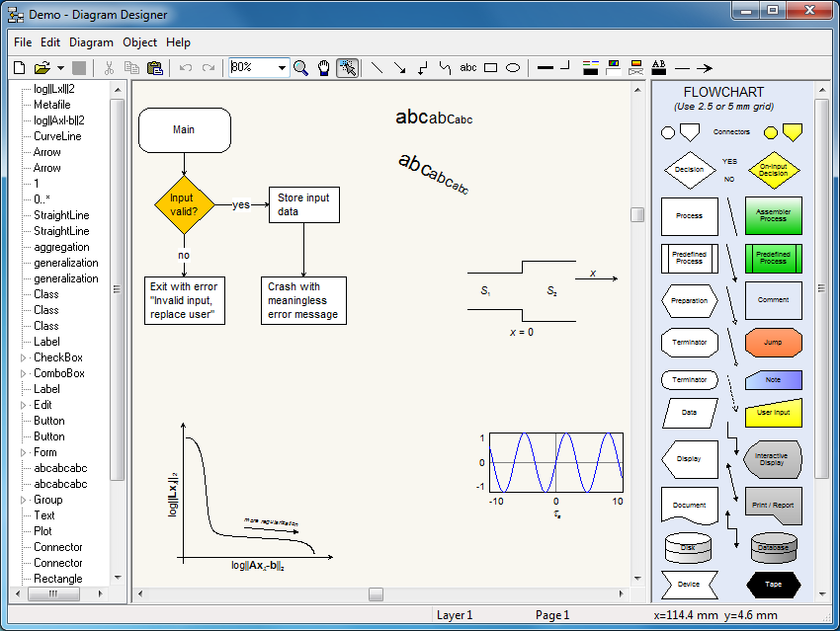Click the orange Input valid? decision diamond
This screenshot has width=840, height=631.
click(184, 204)
